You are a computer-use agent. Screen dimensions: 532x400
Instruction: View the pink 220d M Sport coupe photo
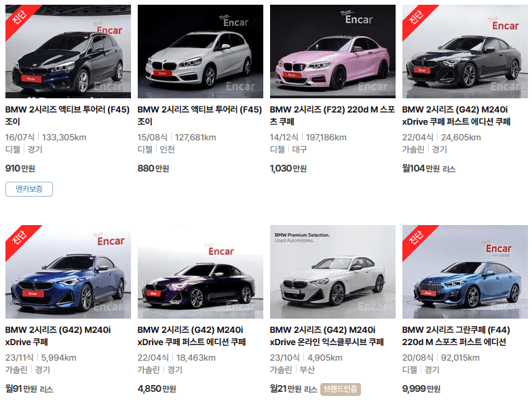[332, 52]
